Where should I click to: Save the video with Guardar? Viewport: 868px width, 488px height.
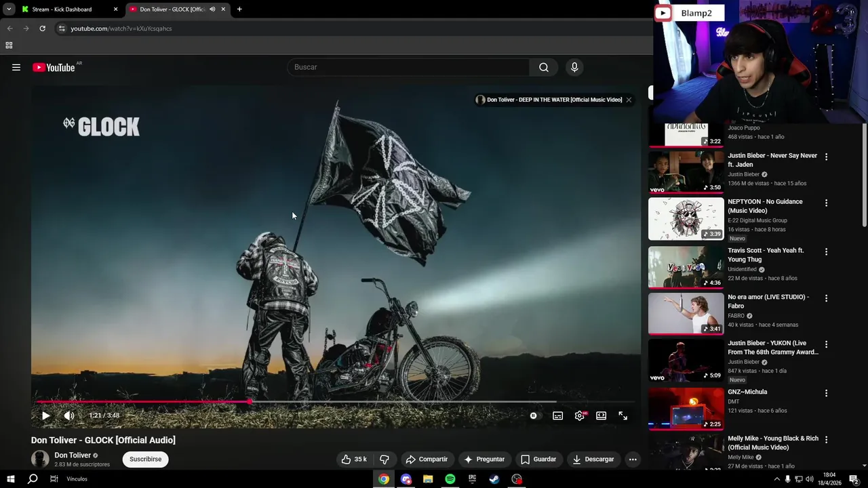click(x=538, y=459)
